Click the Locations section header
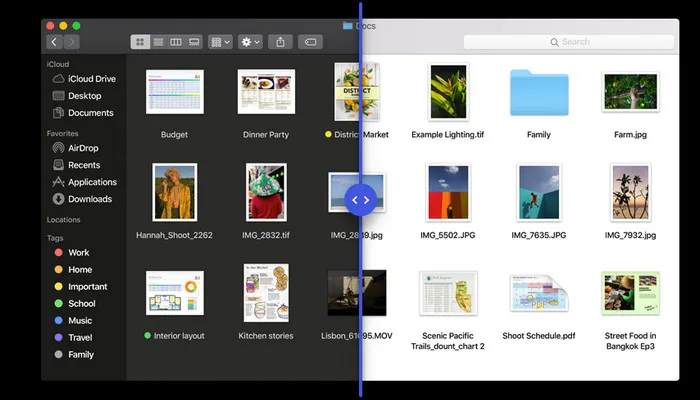 point(63,220)
